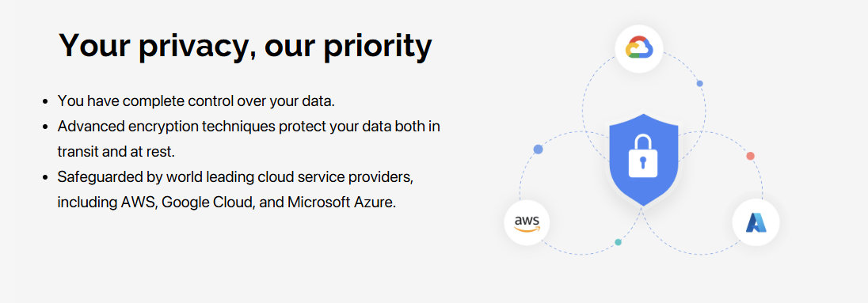Click the 'Your privacy, our priority' heading

[x=246, y=45]
